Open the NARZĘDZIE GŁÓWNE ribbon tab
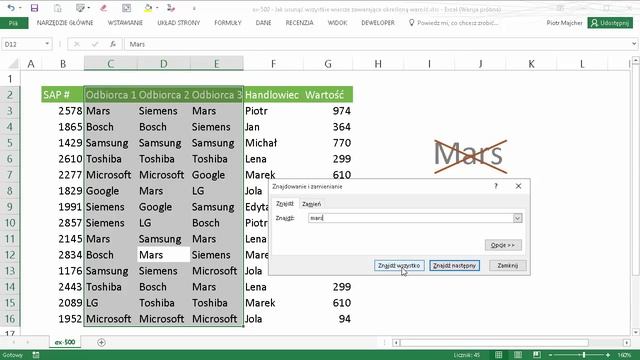The width and height of the screenshot is (640, 360). point(65,23)
